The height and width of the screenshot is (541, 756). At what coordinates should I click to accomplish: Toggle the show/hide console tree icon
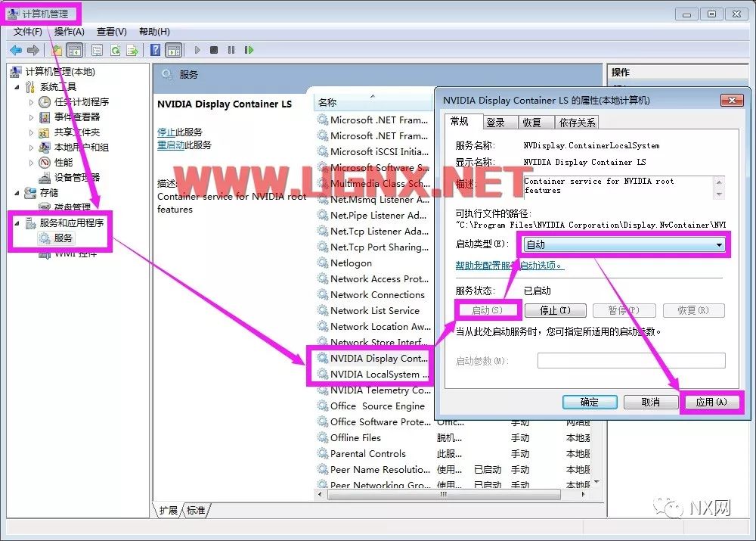tap(74, 50)
